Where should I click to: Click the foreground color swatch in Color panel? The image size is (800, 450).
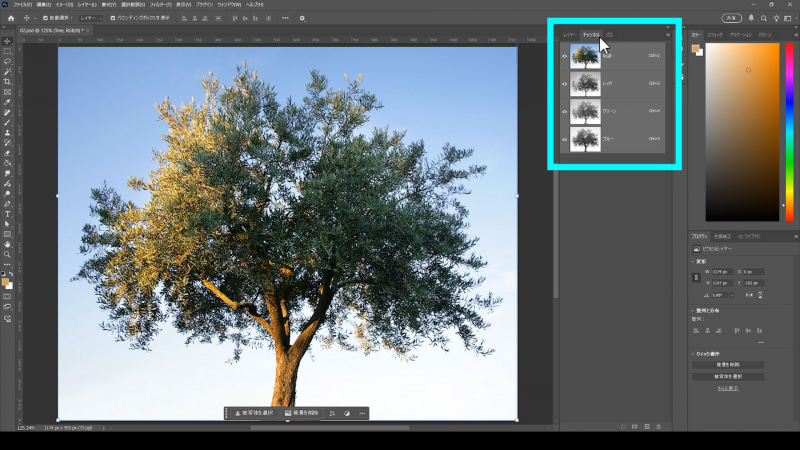[x=695, y=48]
